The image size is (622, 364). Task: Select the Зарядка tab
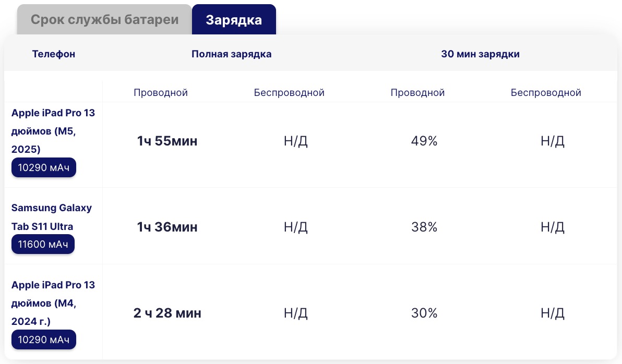pos(234,20)
